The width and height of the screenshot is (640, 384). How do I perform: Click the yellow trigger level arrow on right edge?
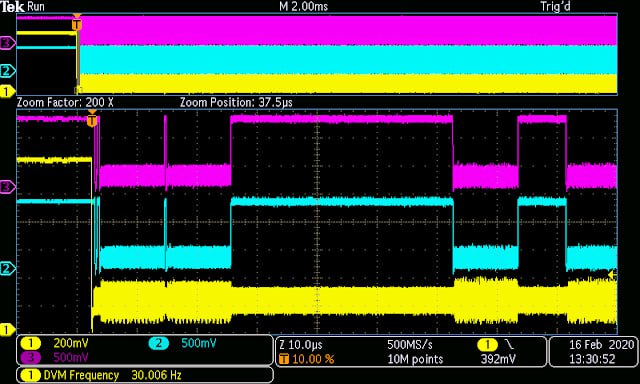pyautogui.click(x=611, y=275)
